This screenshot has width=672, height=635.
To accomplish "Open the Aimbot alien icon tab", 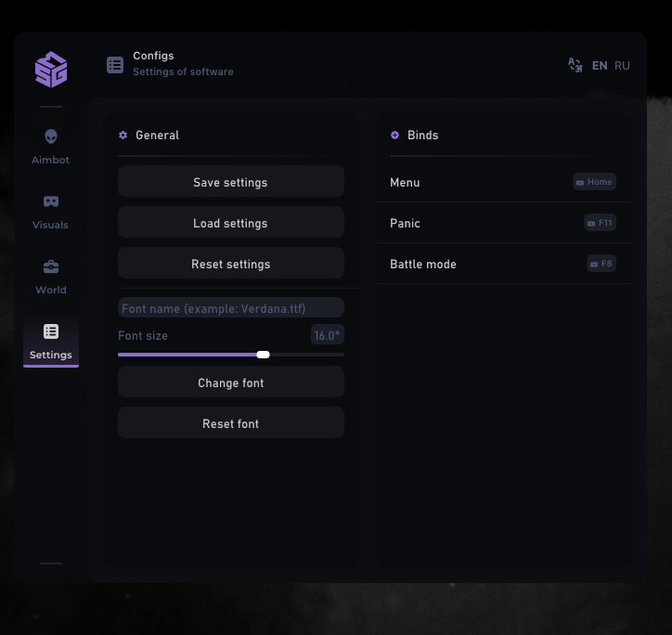I will pos(51,137).
